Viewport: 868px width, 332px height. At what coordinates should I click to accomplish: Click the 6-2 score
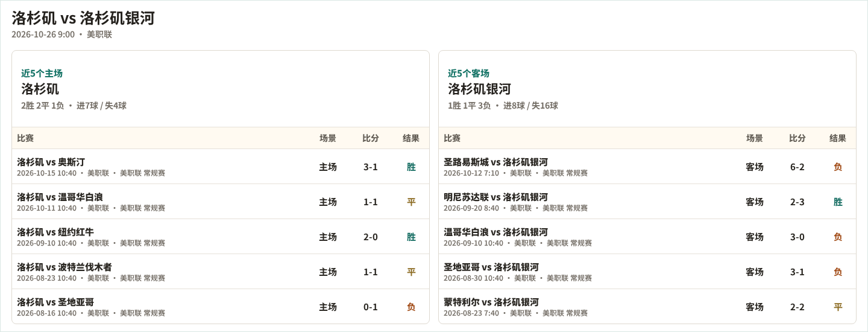(x=797, y=167)
